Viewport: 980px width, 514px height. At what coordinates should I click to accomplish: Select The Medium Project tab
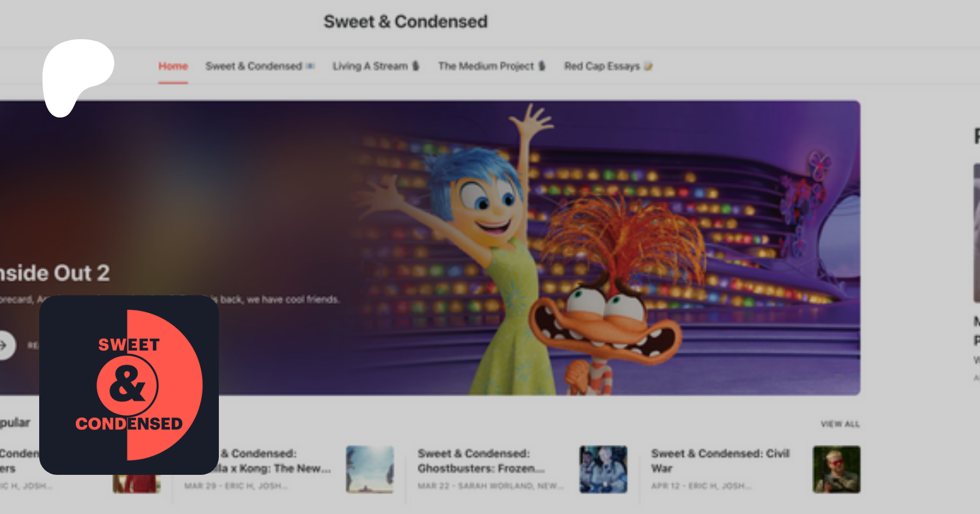[x=486, y=66]
